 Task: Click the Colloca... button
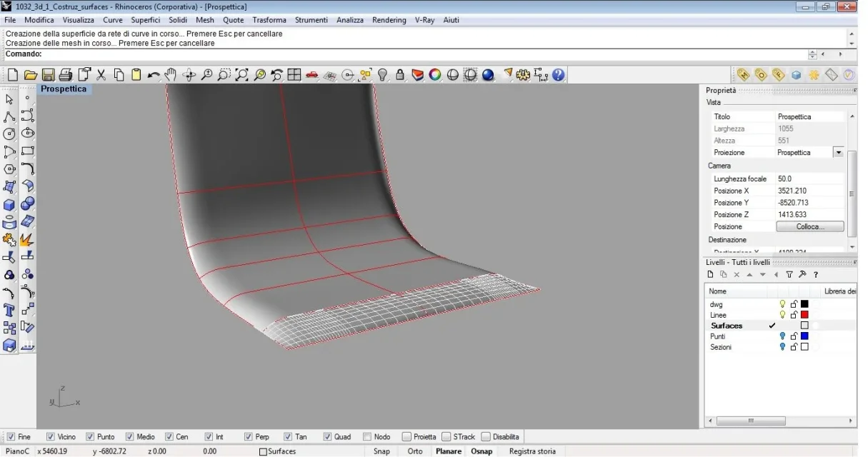coord(810,226)
